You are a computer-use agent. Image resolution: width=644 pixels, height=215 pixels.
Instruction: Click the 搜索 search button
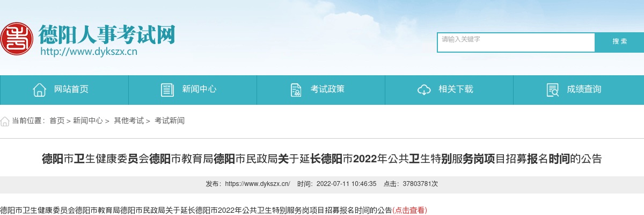pos(620,41)
